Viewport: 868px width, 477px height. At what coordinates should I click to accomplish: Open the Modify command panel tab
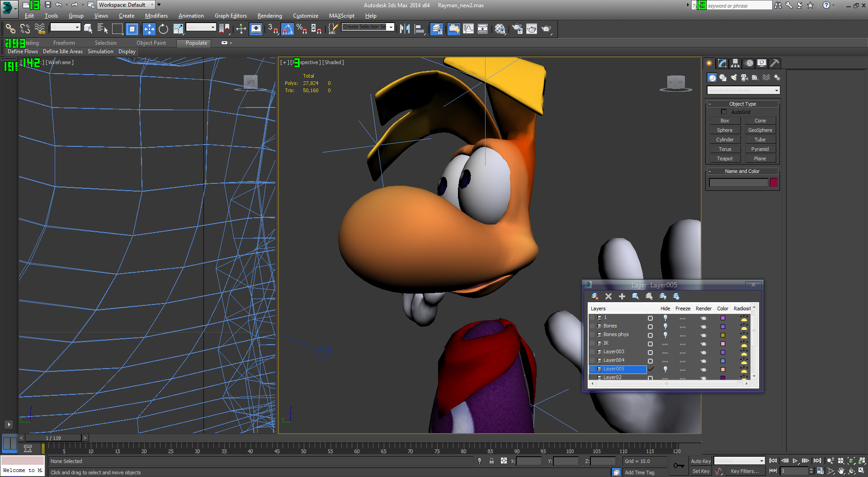[x=722, y=63]
